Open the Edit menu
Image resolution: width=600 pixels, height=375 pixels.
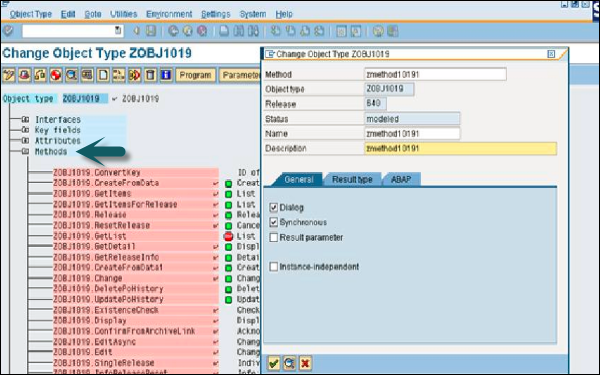[68, 14]
